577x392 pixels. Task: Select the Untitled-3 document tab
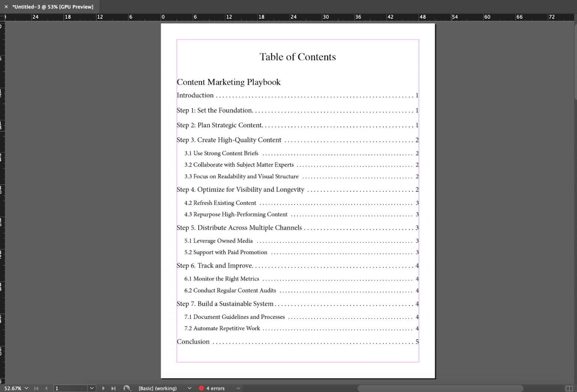click(53, 7)
